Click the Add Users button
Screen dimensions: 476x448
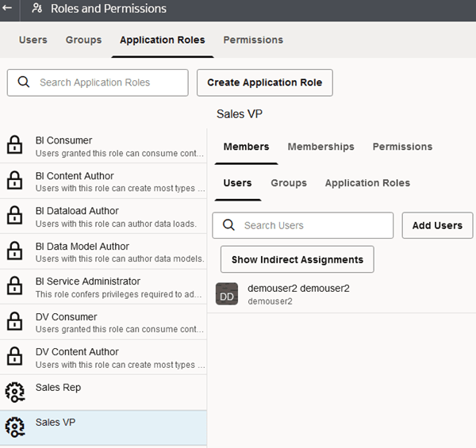click(x=437, y=225)
